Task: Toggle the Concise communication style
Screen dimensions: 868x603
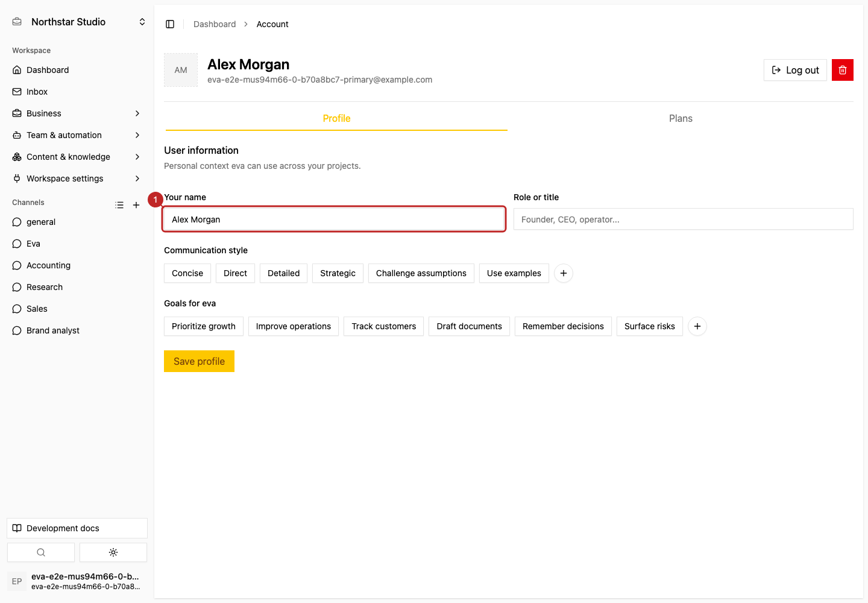Action: pyautogui.click(x=187, y=273)
